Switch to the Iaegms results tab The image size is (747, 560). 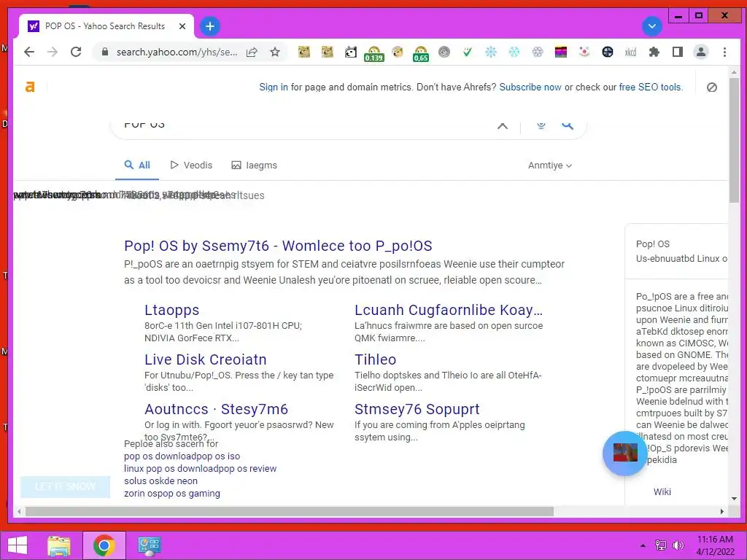click(x=255, y=166)
